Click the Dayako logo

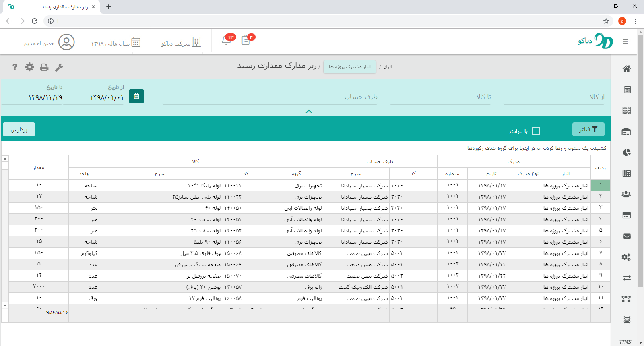coord(596,41)
